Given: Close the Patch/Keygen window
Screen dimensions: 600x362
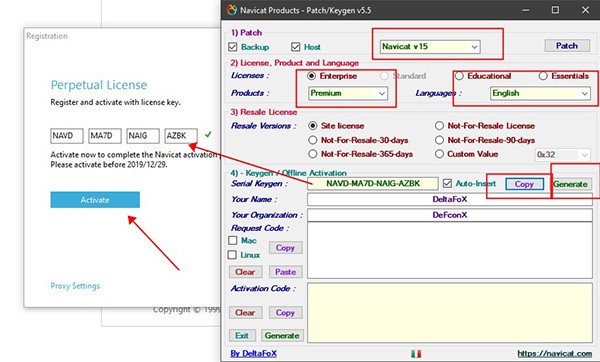Looking at the screenshot, I should [x=585, y=10].
